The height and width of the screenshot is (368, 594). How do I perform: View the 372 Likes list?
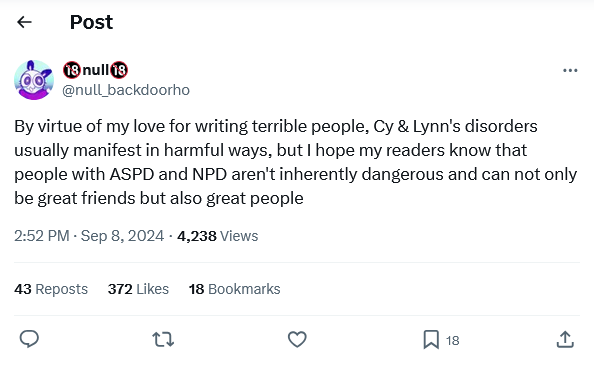pyautogui.click(x=138, y=289)
